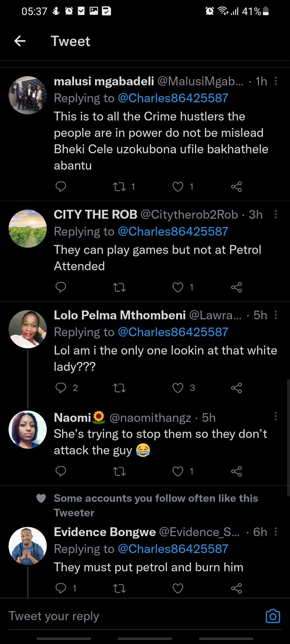Screen dimensions: 290x644
Task: Open CITY THE ROB's avatar
Action: coord(28,229)
